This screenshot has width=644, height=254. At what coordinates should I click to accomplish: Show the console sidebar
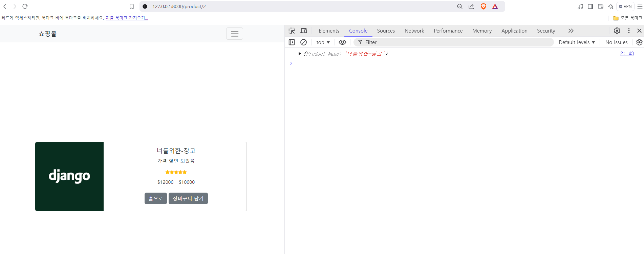point(292,42)
